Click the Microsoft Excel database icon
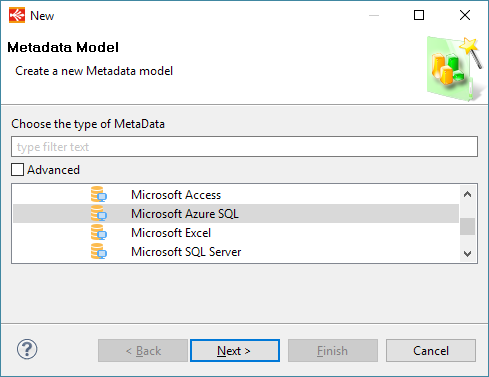 [99, 232]
